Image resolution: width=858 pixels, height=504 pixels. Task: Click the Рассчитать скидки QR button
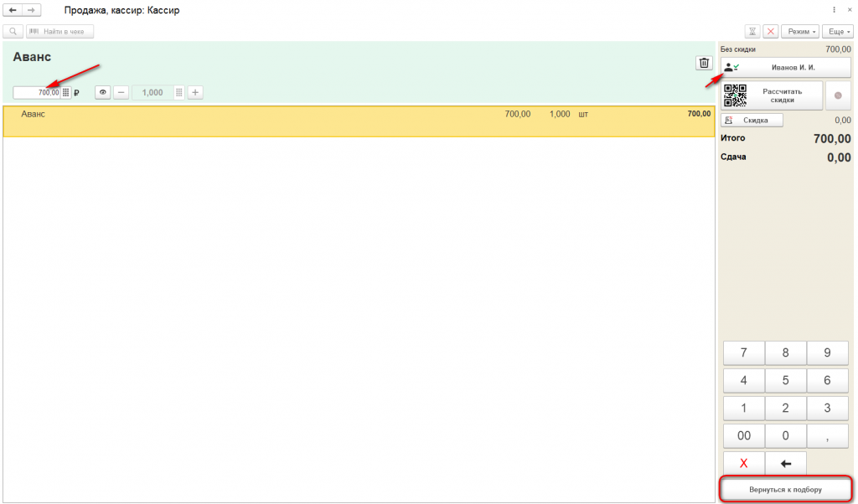(x=772, y=95)
